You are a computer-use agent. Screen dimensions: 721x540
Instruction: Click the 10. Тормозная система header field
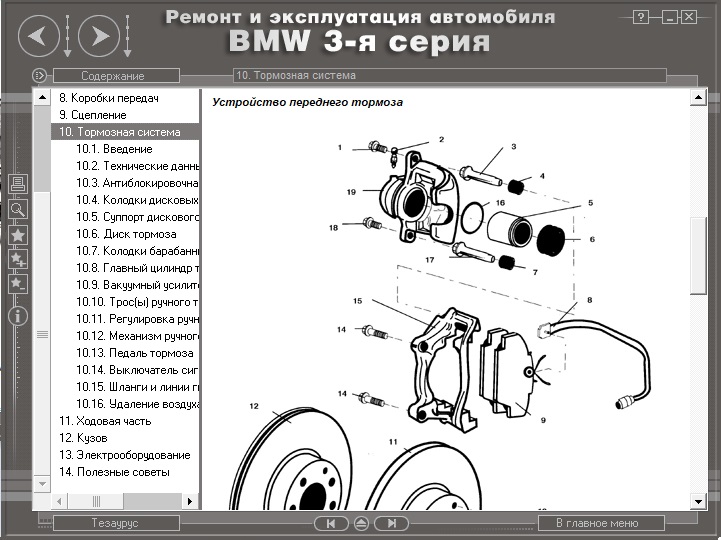point(449,75)
